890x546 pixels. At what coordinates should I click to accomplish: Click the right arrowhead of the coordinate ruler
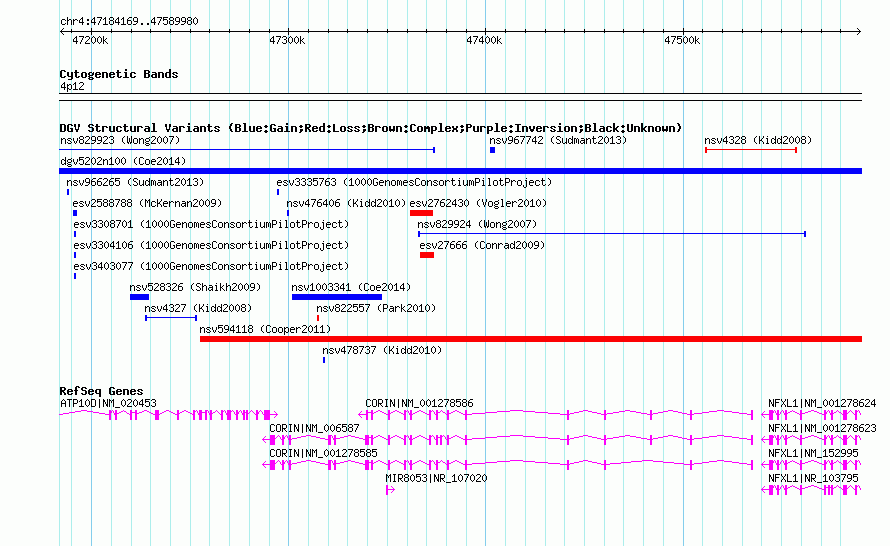859,31
